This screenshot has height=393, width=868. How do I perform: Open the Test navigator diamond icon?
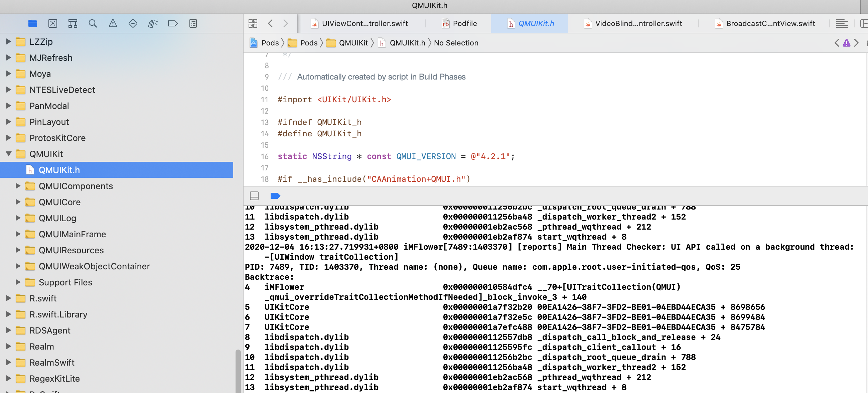pyautogui.click(x=133, y=23)
